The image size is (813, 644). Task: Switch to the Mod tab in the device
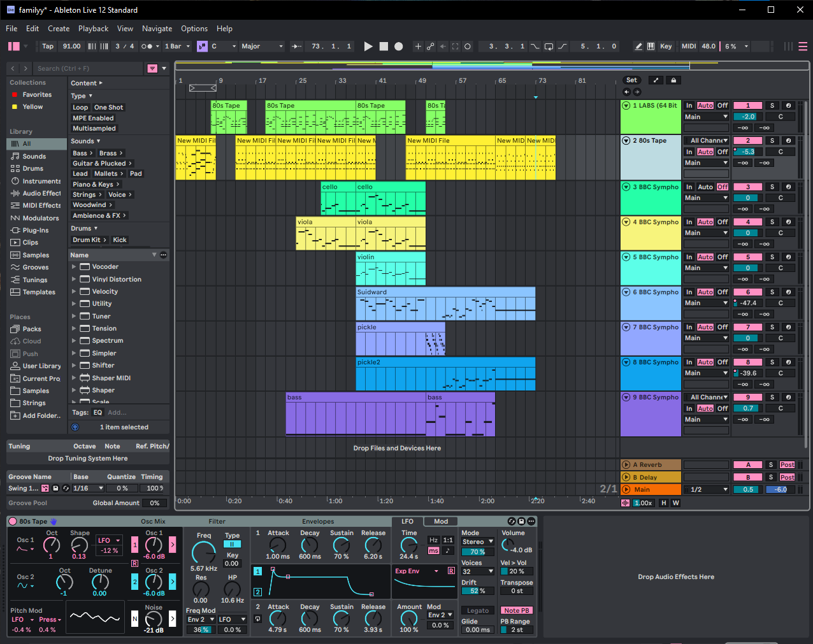[441, 521]
